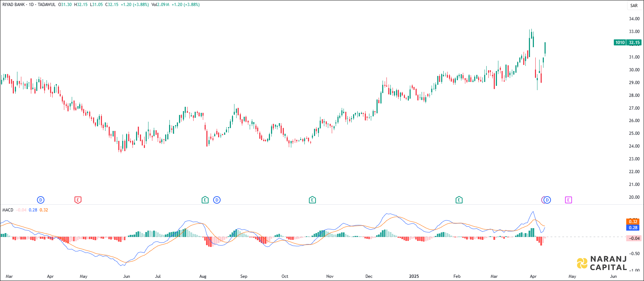Click the Nov label on time axis
This screenshot has width=644, height=281.
pyautogui.click(x=330, y=276)
